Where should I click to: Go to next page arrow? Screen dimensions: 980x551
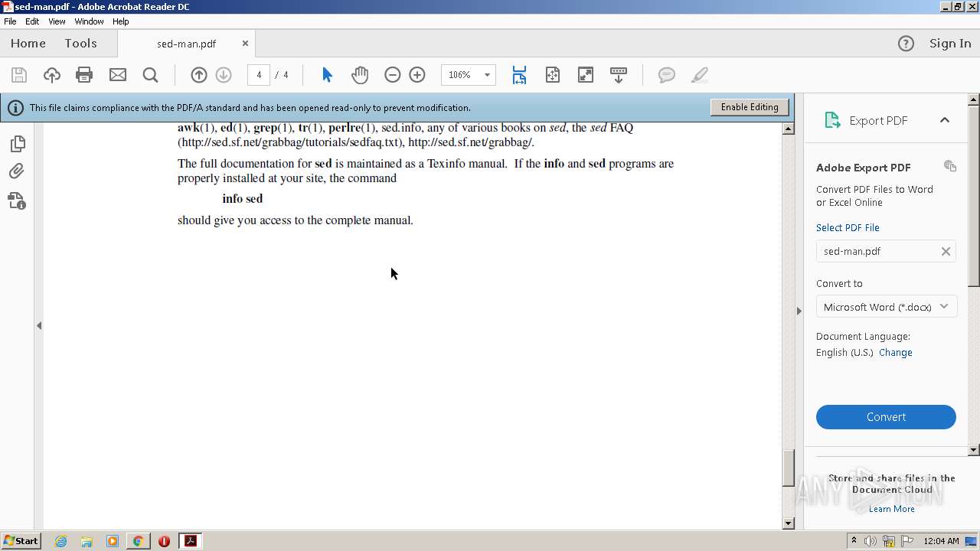coord(224,75)
